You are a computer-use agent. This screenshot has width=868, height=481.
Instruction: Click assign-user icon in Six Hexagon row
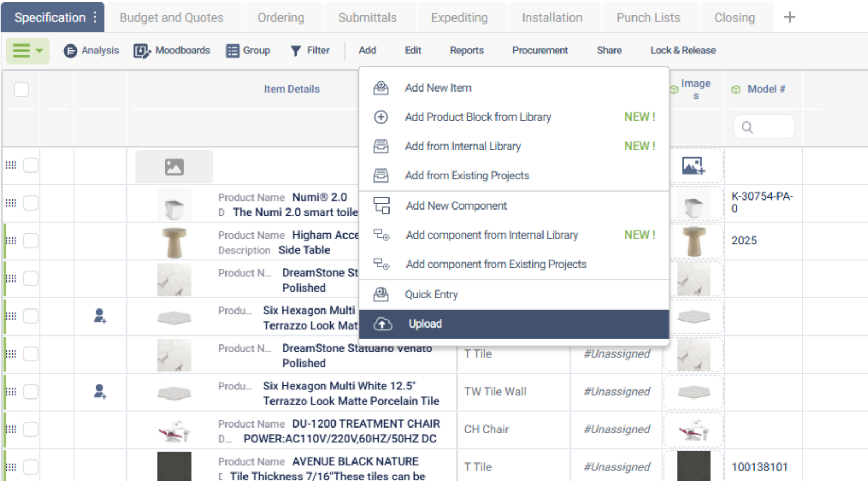100,316
